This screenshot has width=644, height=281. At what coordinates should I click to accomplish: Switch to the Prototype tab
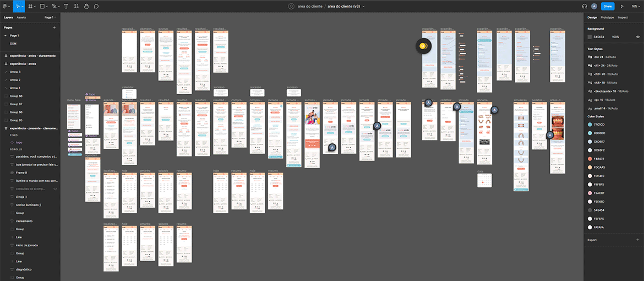point(607,18)
